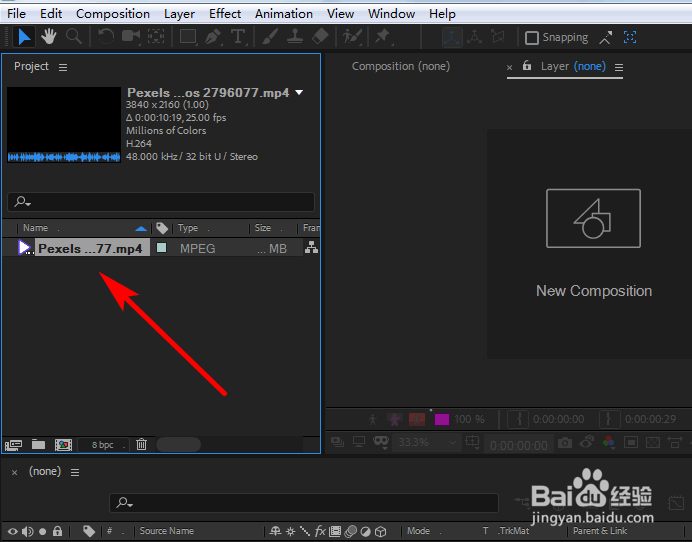Open the Effect menu
This screenshot has height=542, width=692.
pyautogui.click(x=225, y=14)
